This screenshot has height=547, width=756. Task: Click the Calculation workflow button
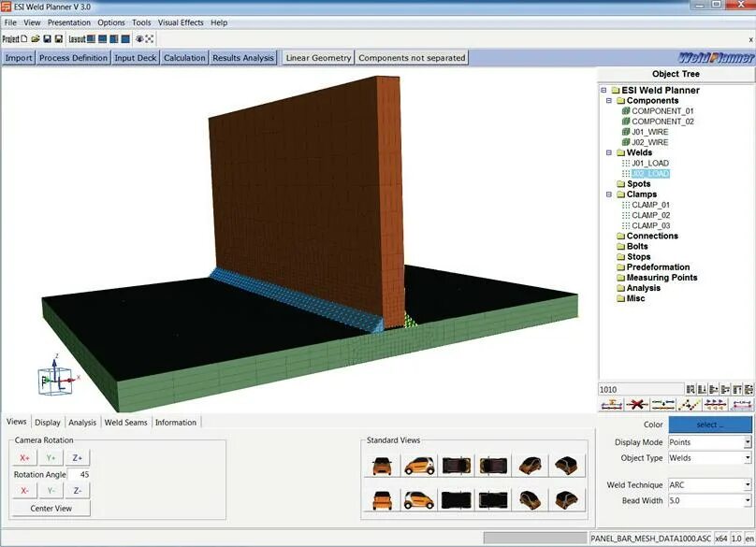(184, 58)
